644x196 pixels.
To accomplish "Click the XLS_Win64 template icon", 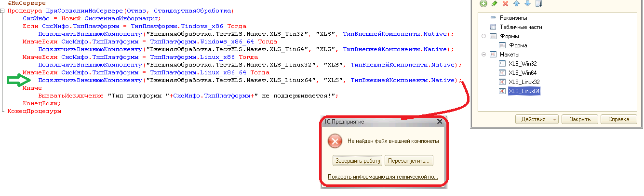I will (x=502, y=73).
